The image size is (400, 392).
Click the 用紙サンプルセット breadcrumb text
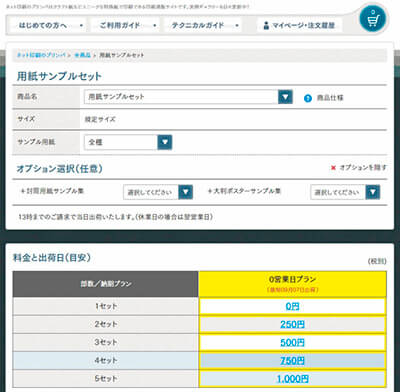(122, 55)
